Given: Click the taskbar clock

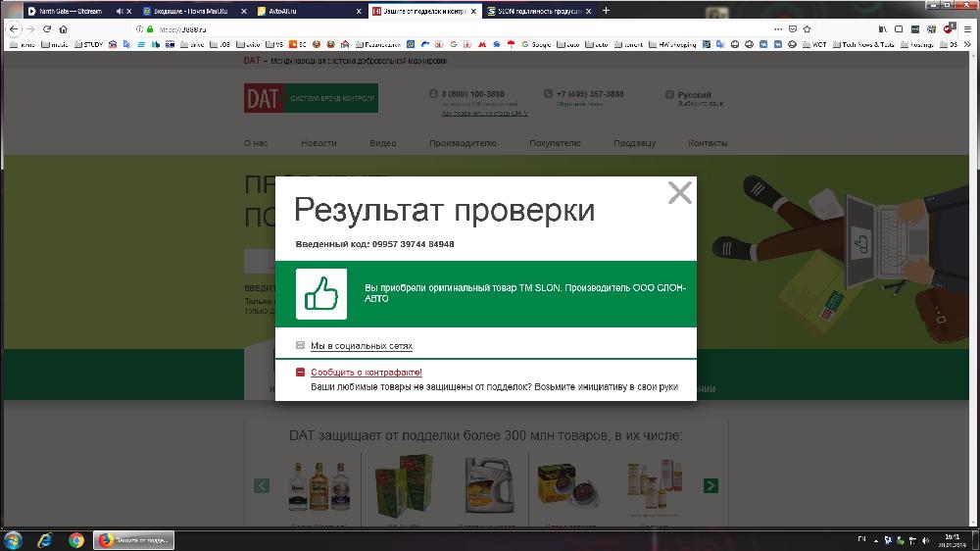Looking at the screenshot, I should pyautogui.click(x=952, y=540).
